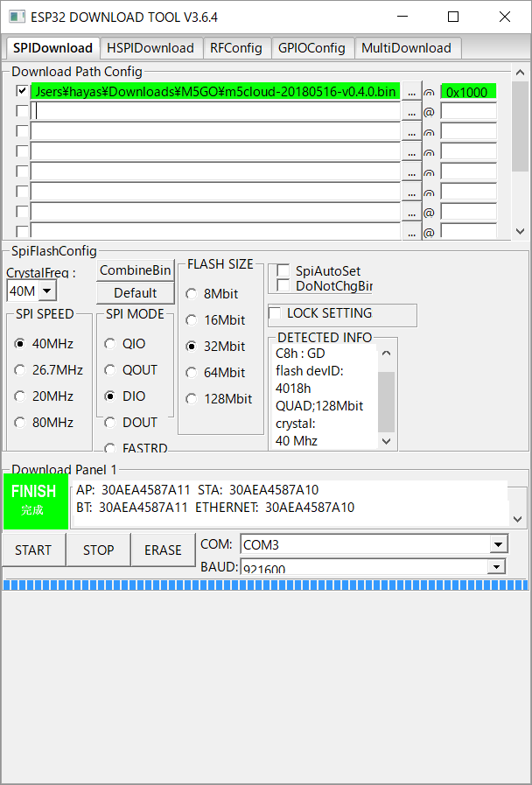Click the 0x1000 address field
The width and height of the screenshot is (532, 785).
(468, 92)
